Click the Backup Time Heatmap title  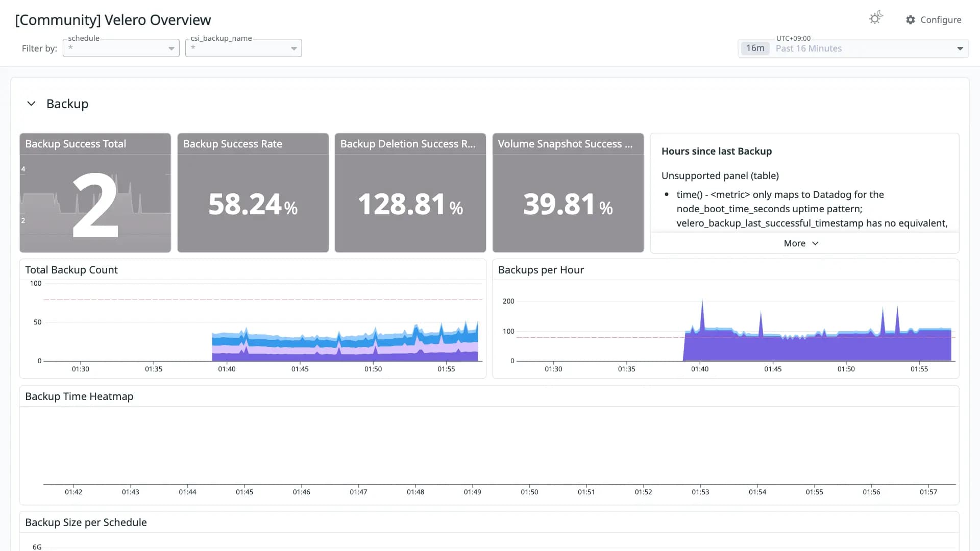(x=79, y=396)
